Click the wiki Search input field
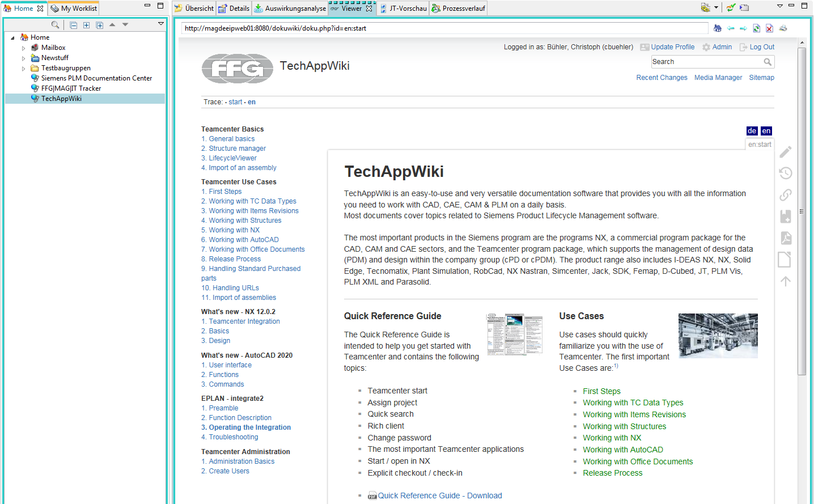 706,62
